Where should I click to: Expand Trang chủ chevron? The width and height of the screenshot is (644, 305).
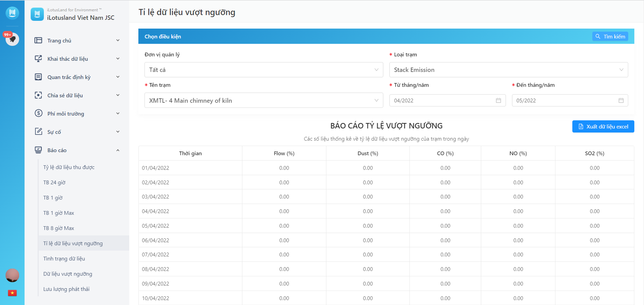[x=118, y=40]
